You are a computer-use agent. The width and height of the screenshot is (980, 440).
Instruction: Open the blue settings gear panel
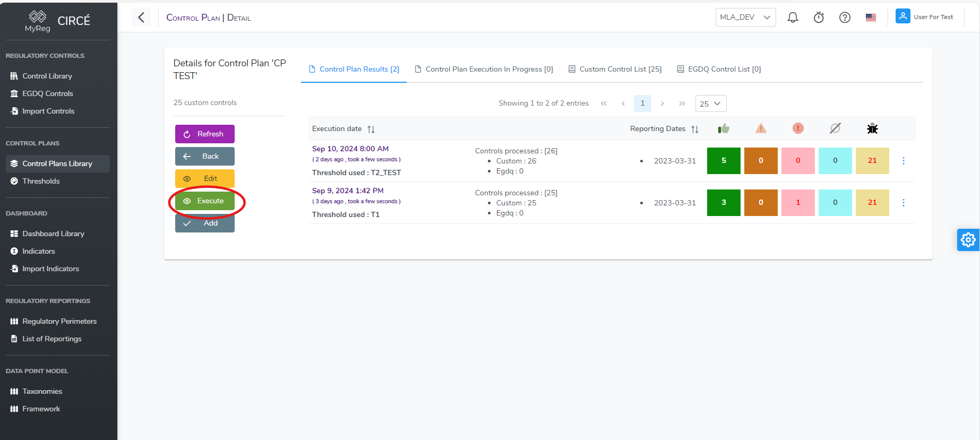[968, 240]
